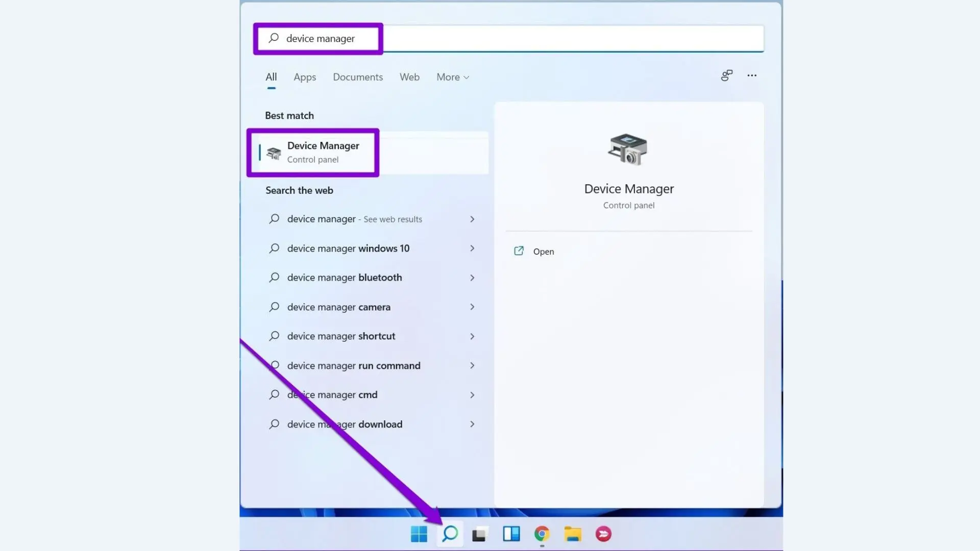The width and height of the screenshot is (980, 551).
Task: Select the Web filter tab
Action: coord(409,77)
